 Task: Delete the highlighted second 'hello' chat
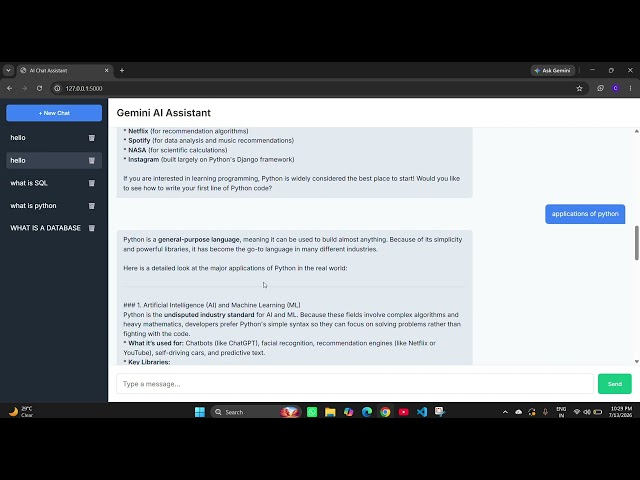(x=92, y=160)
